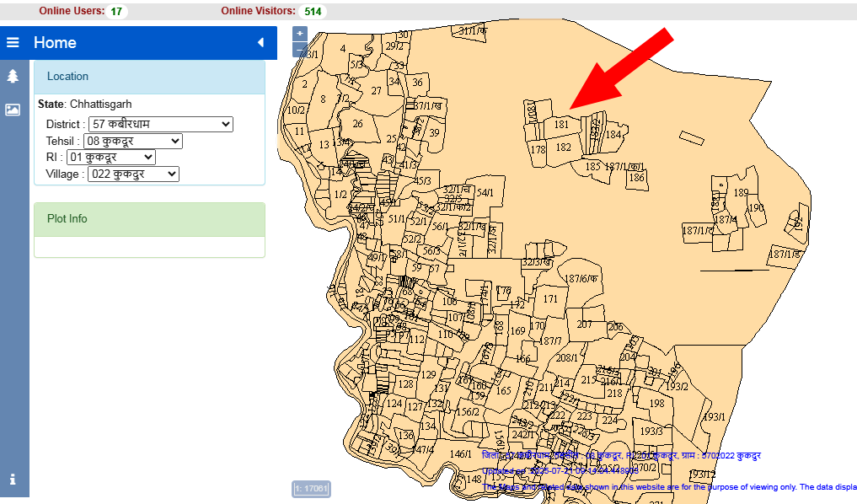The height and width of the screenshot is (504, 857).
Task: Click the image icon in left sidebar
Action: (x=13, y=110)
